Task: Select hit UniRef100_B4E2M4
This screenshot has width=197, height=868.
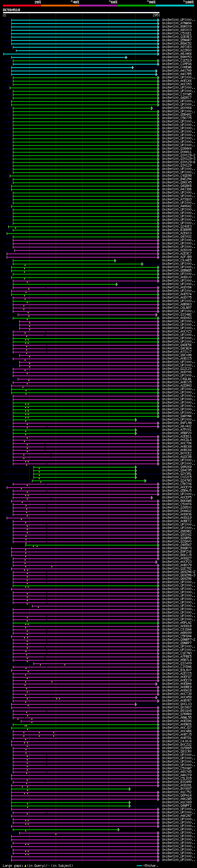Action: coord(177,179)
